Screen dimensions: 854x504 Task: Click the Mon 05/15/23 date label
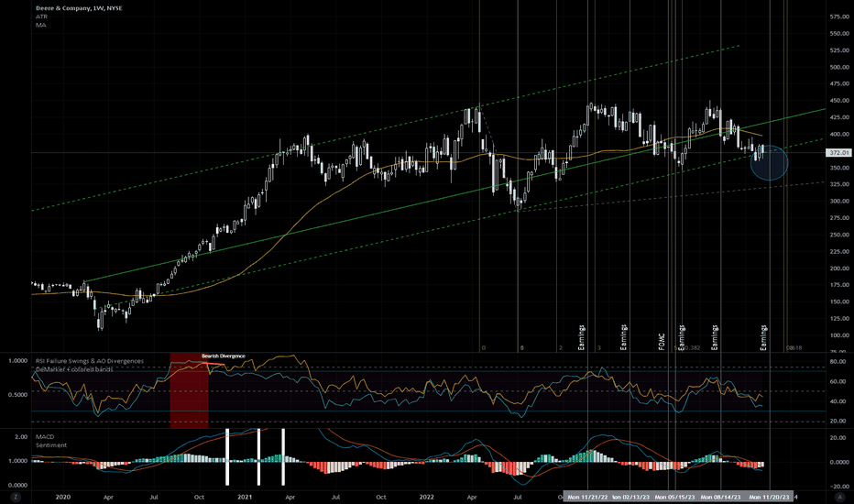(674, 497)
